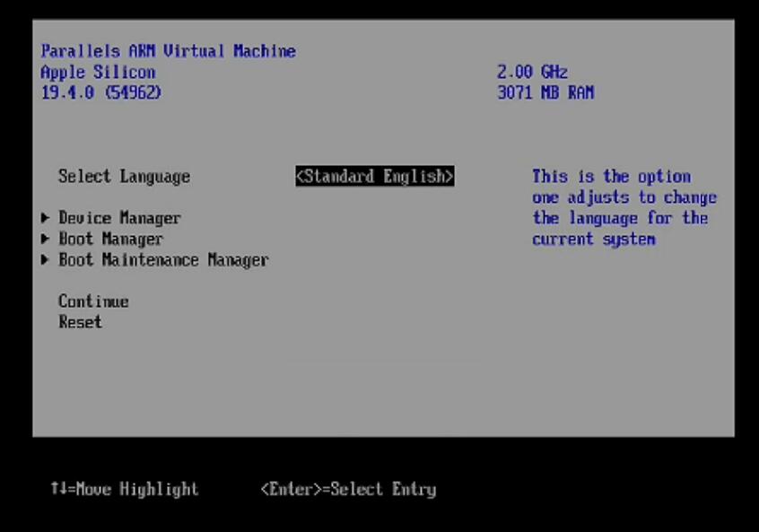Open the Standard English language selector
The image size is (759, 532).
coord(374,177)
